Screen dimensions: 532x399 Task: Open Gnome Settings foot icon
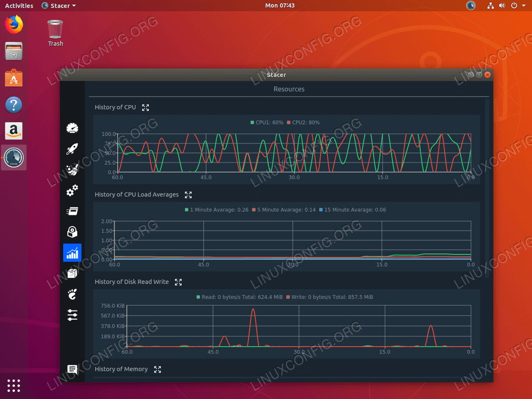coord(72,294)
